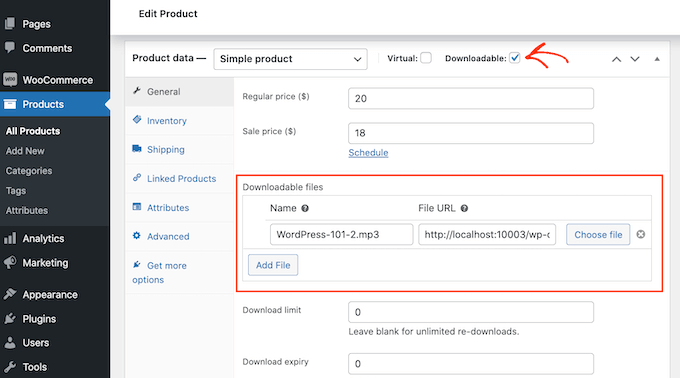Open product Tags submenu
Screen dimensions: 680x378
16,191
